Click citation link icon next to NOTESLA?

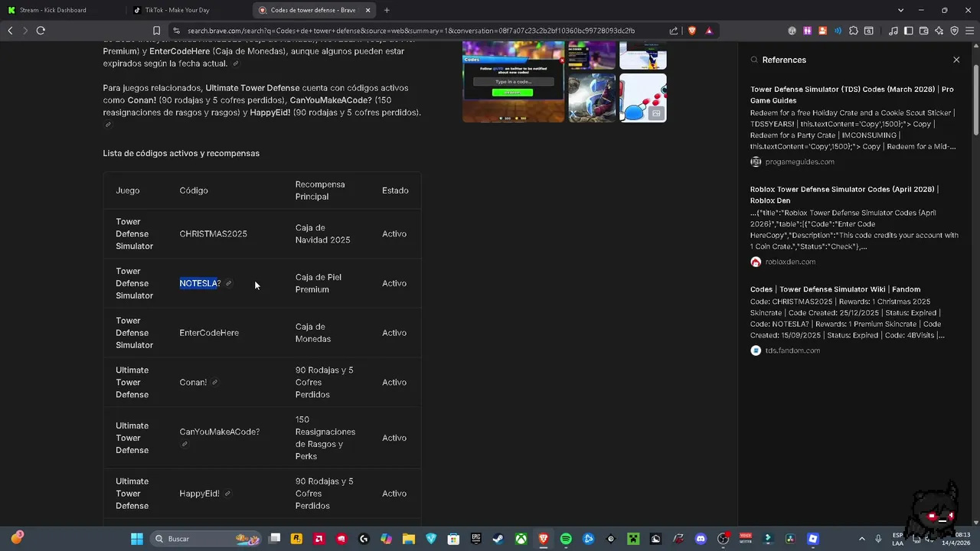[228, 283]
